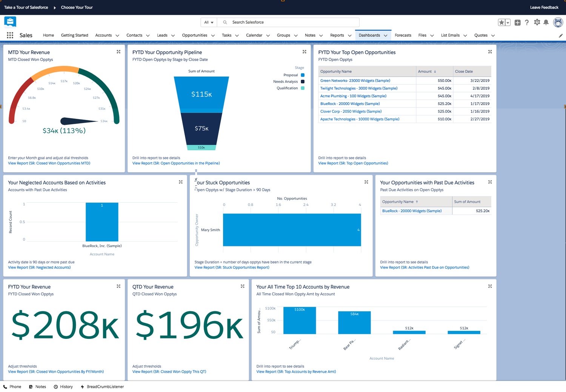Open the Help question mark icon
The image size is (566, 392).
[x=527, y=23]
